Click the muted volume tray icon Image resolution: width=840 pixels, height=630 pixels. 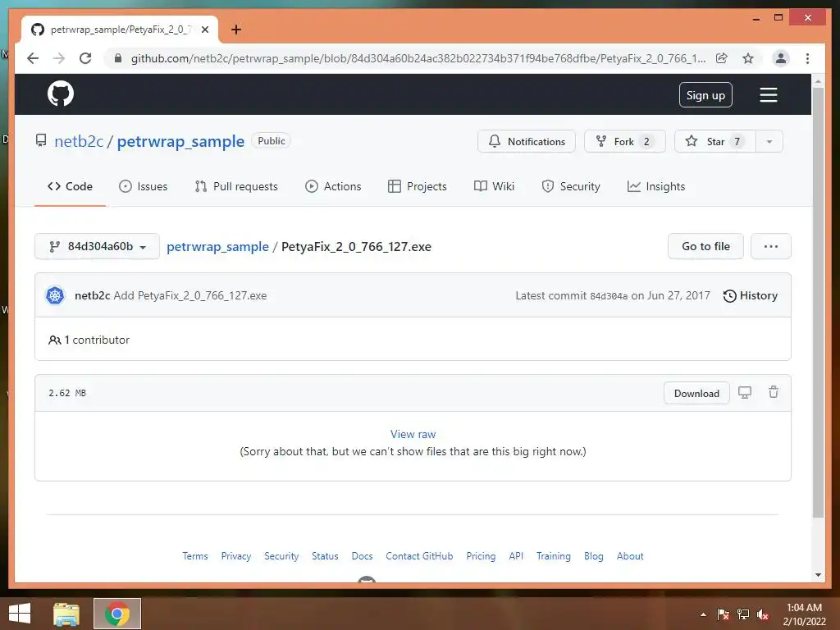pyautogui.click(x=763, y=614)
